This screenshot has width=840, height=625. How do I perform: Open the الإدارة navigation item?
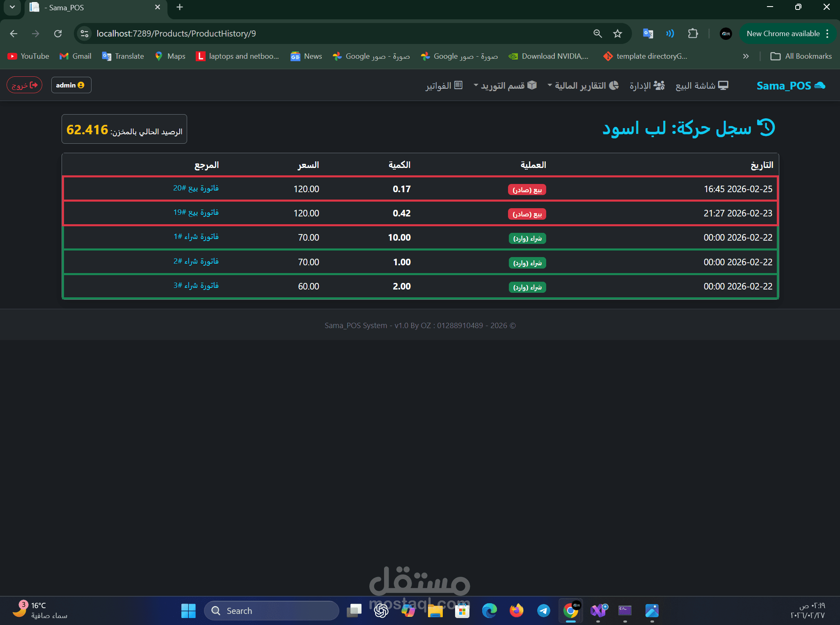tap(647, 85)
